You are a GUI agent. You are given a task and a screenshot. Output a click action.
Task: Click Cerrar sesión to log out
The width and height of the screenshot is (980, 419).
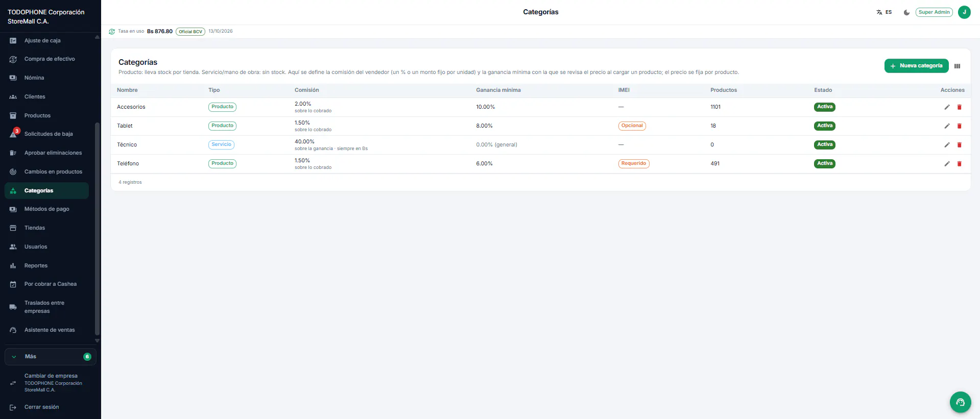pyautogui.click(x=51, y=407)
